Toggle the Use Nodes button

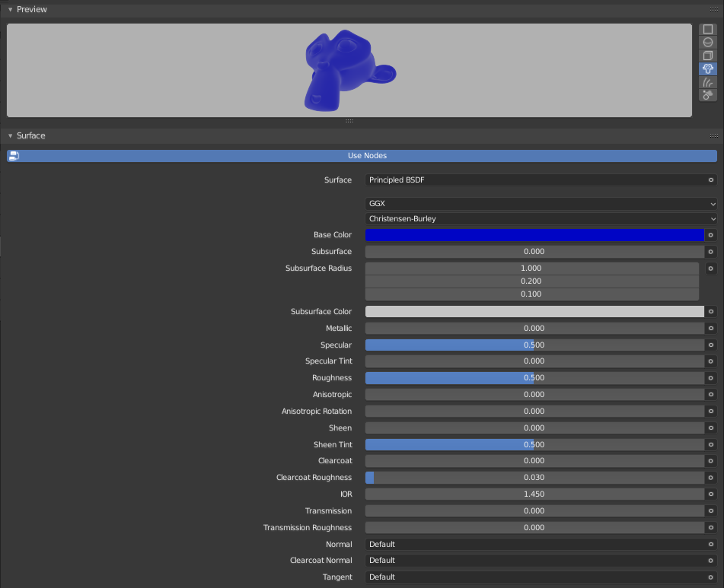click(x=362, y=156)
